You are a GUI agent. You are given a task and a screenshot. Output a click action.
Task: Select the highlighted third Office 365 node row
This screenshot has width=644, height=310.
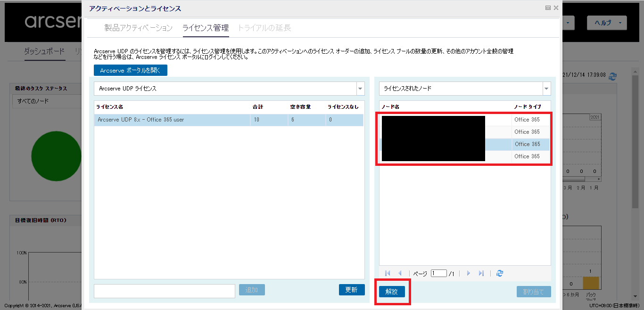(x=465, y=144)
